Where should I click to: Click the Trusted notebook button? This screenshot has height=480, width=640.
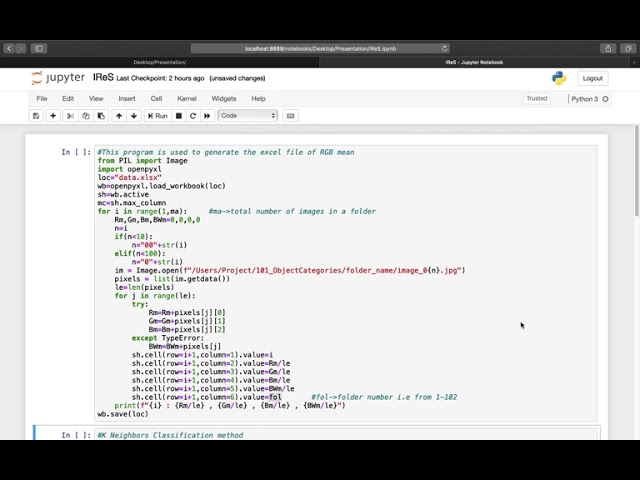click(x=536, y=98)
